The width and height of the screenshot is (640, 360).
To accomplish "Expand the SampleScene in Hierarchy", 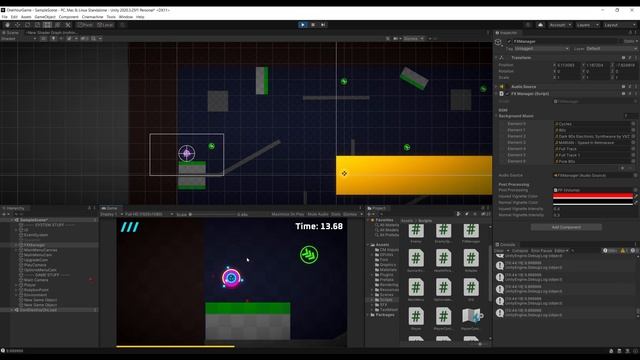I will click(12, 220).
